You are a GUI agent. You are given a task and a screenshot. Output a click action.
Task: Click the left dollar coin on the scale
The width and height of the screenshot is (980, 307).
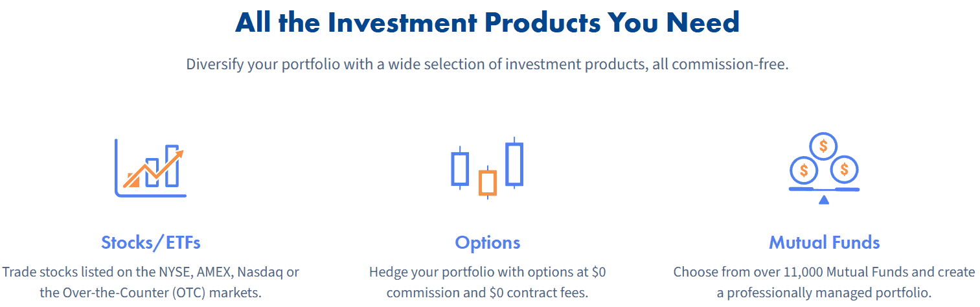pyautogui.click(x=804, y=170)
